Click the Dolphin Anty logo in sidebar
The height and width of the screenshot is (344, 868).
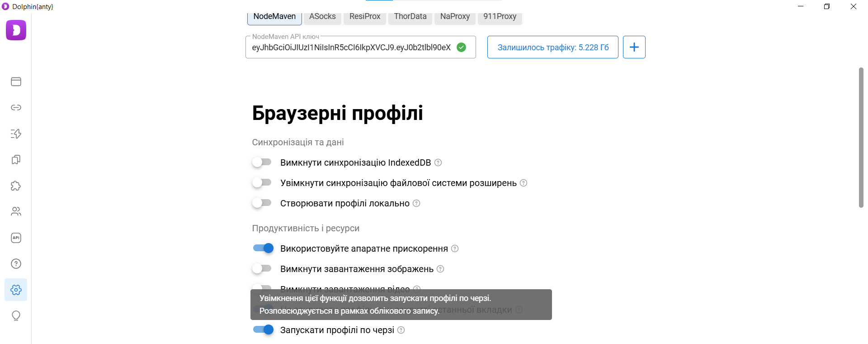point(16,30)
